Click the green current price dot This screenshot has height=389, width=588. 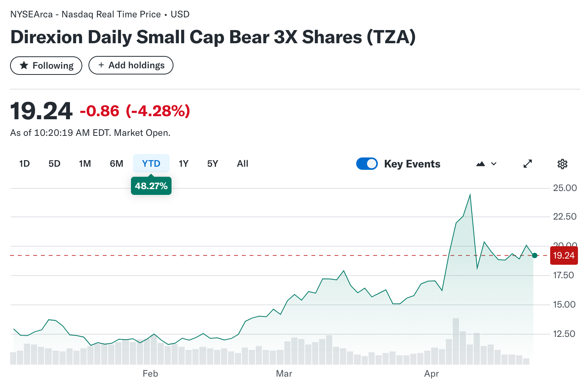point(535,255)
